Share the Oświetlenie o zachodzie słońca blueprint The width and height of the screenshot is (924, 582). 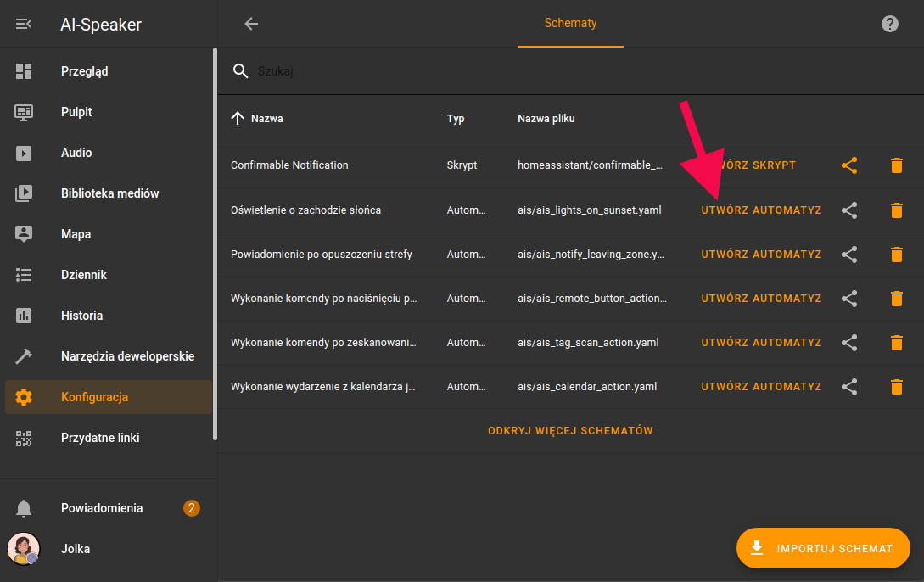(x=849, y=210)
